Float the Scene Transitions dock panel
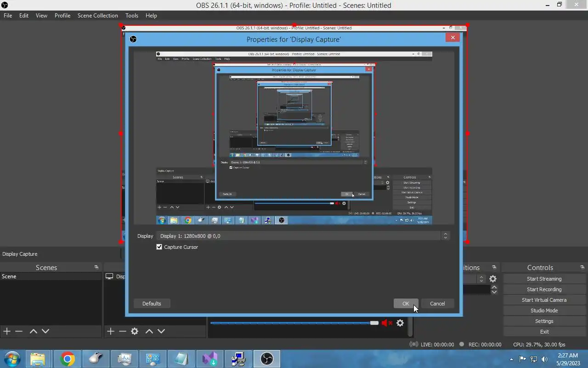 click(x=494, y=267)
